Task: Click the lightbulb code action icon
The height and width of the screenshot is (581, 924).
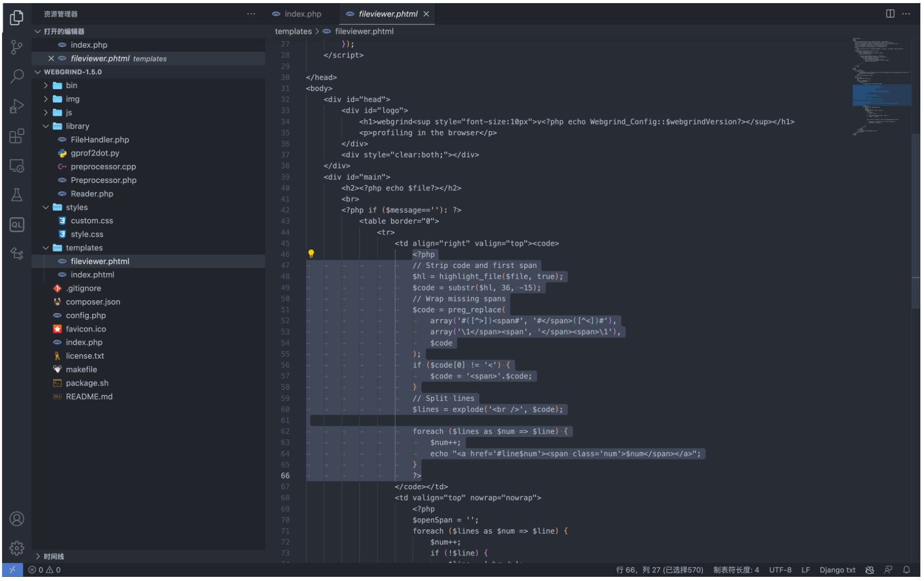Action: point(311,253)
